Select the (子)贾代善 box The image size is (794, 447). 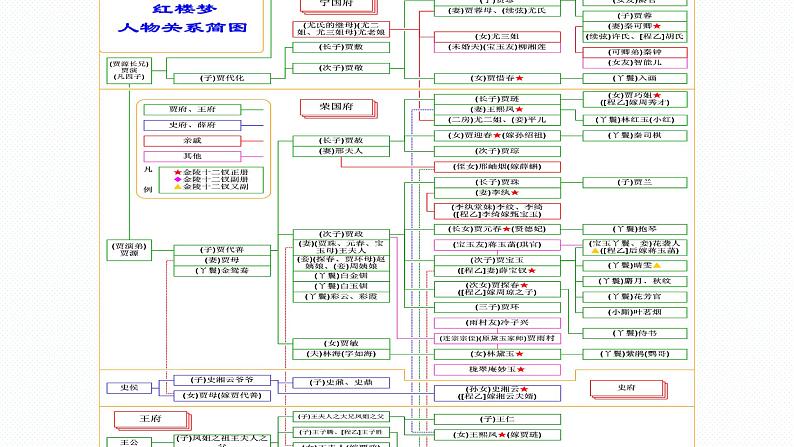(x=222, y=250)
